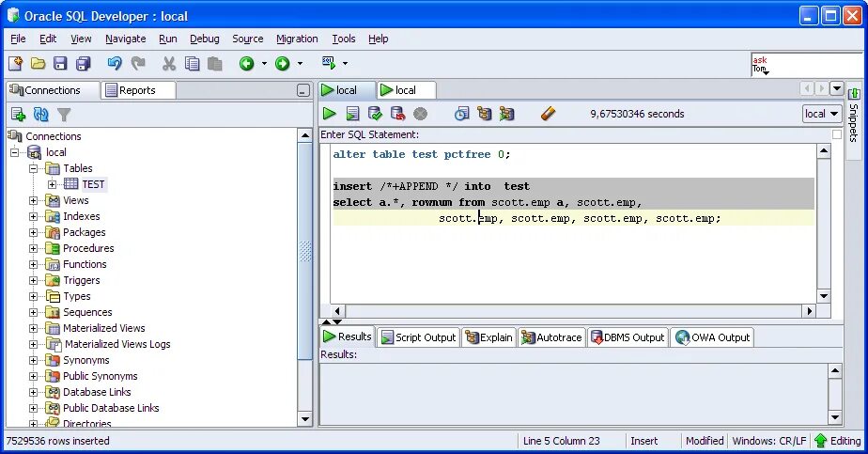This screenshot has width=868, height=454.
Task: Select the Sequences tree item
Action: click(x=87, y=312)
